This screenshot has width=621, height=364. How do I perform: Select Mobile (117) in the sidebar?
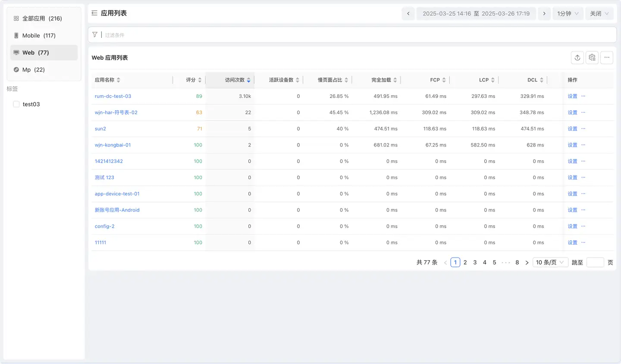(x=39, y=36)
